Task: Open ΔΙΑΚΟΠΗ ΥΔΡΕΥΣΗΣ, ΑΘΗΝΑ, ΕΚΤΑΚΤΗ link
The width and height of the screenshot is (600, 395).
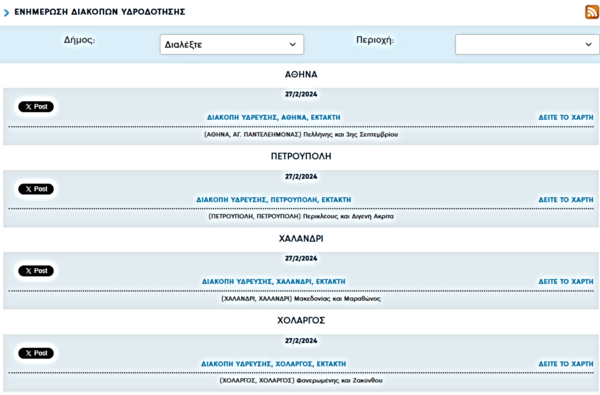Action: (274, 118)
